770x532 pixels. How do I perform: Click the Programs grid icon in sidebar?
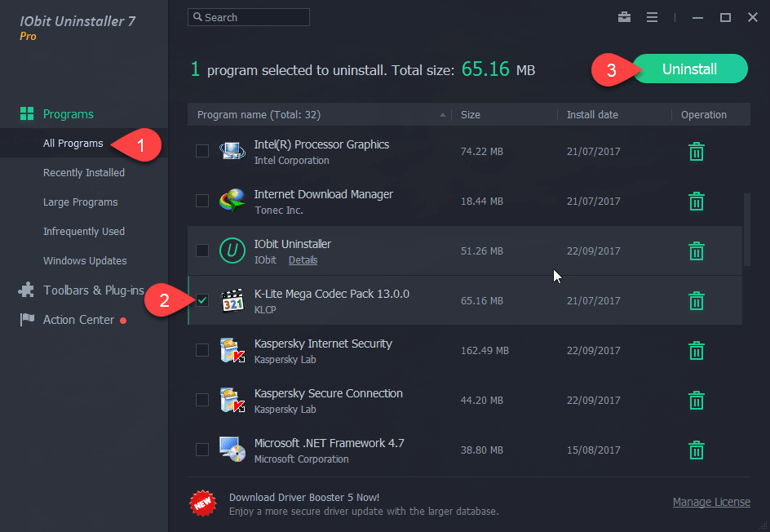27,114
